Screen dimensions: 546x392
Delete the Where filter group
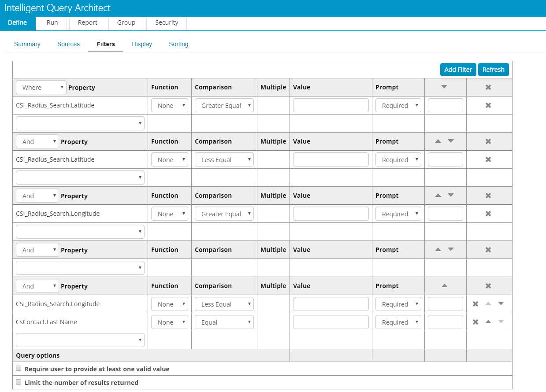(488, 87)
